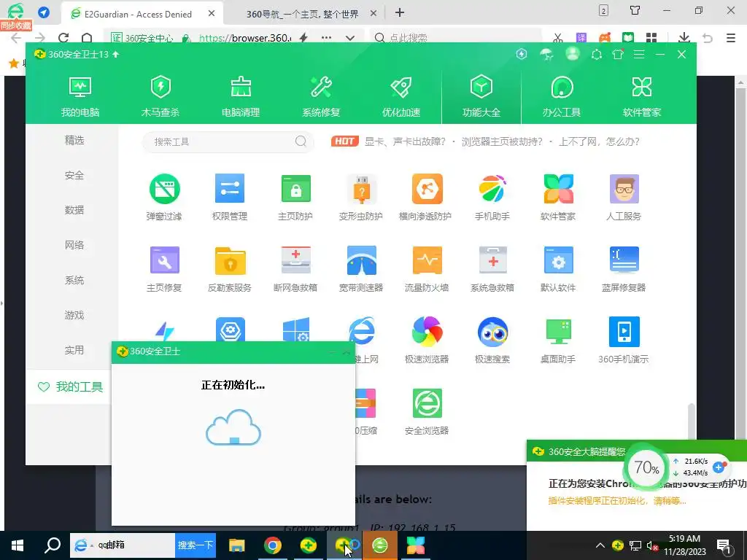This screenshot has width=747, height=560.
Task: Open link 浏览器主页被劫持?
Action: tap(502, 141)
